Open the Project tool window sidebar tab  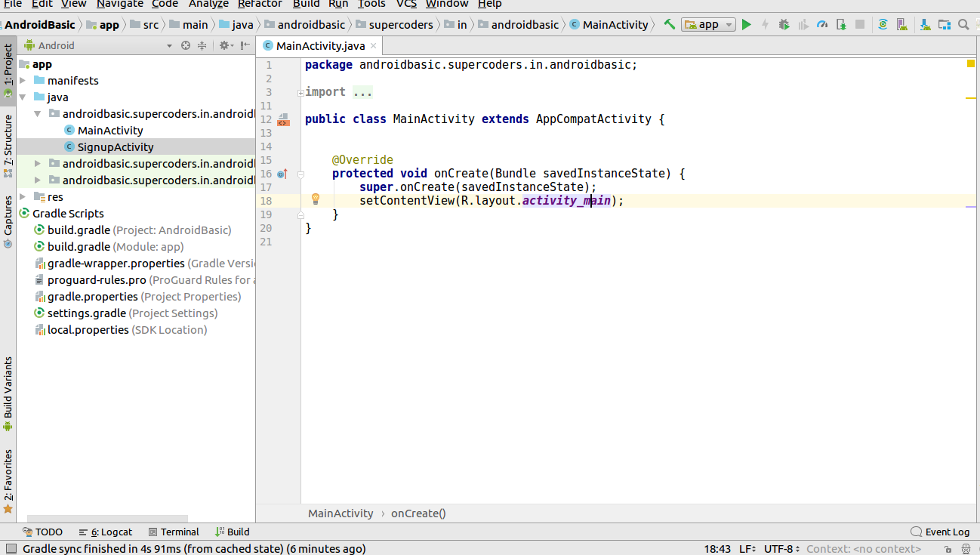pyautogui.click(x=8, y=68)
